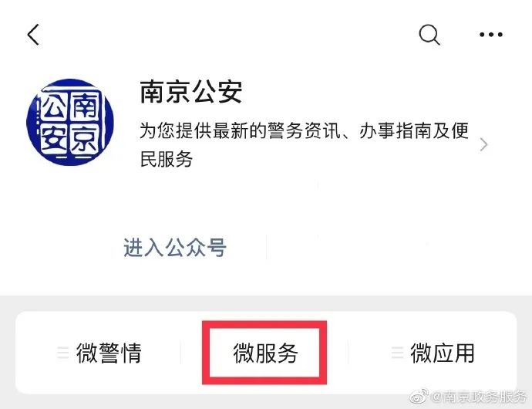The height and width of the screenshot is (409, 532).
Task: Click the @南京政务服务 watermark text
Action: point(478,397)
